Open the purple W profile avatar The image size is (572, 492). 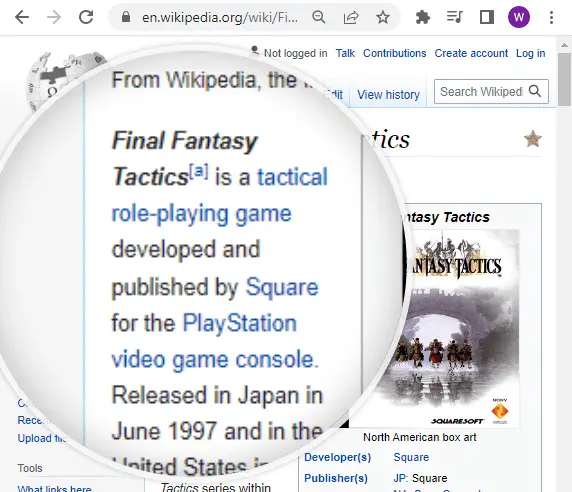tap(519, 17)
